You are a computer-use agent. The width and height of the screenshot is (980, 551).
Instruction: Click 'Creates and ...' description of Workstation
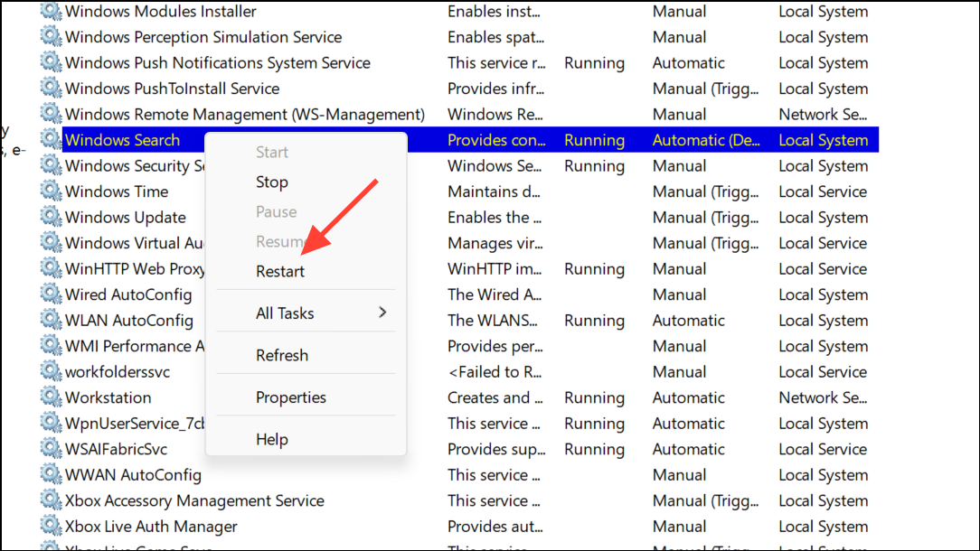pyautogui.click(x=495, y=397)
